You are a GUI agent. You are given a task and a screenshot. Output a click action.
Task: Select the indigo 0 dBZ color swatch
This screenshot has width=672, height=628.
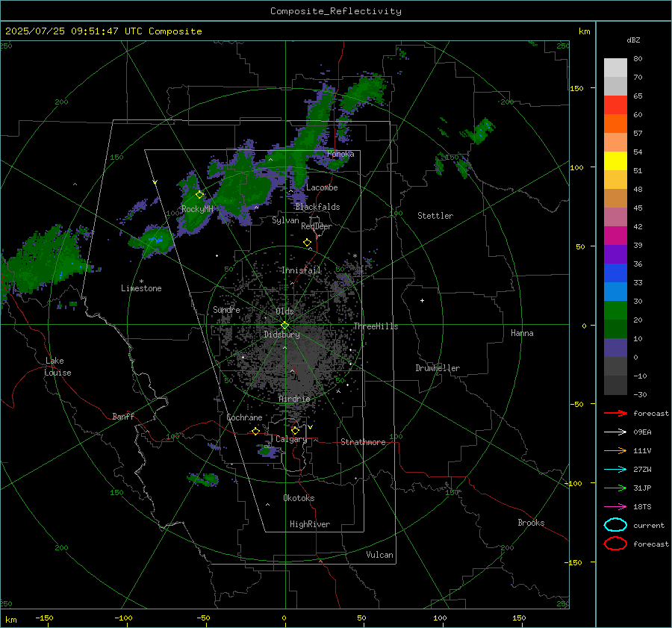pos(615,348)
